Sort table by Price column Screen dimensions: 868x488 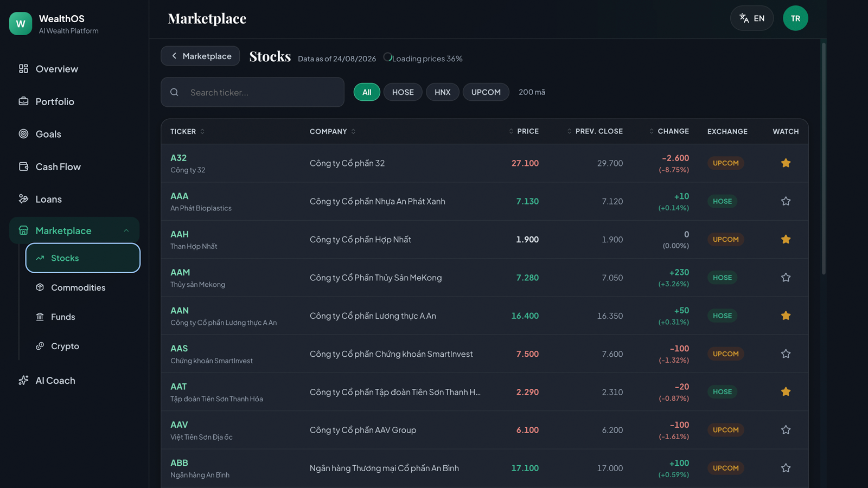(x=524, y=131)
